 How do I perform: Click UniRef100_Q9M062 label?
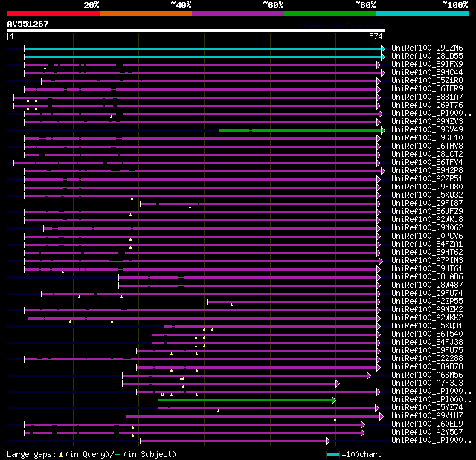tap(427, 228)
